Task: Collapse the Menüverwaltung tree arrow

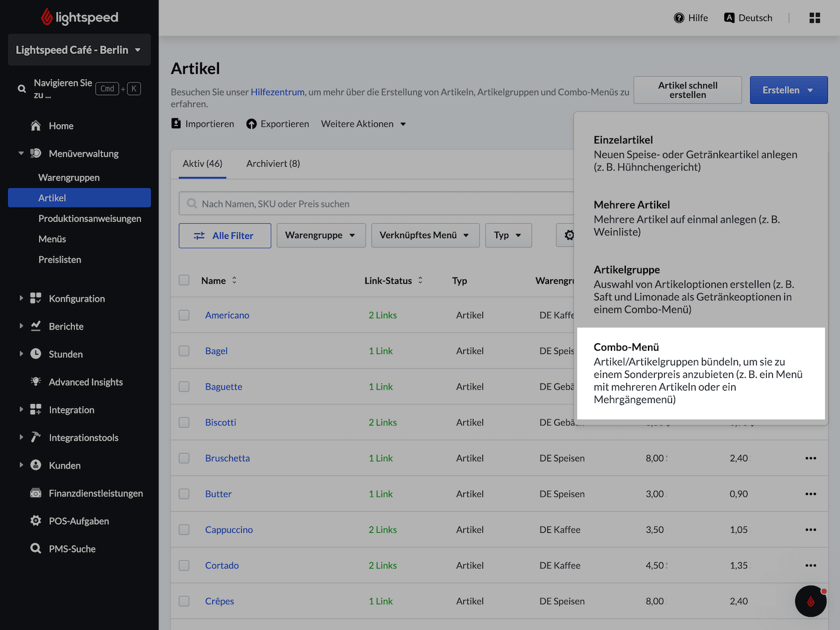Action: click(x=21, y=153)
